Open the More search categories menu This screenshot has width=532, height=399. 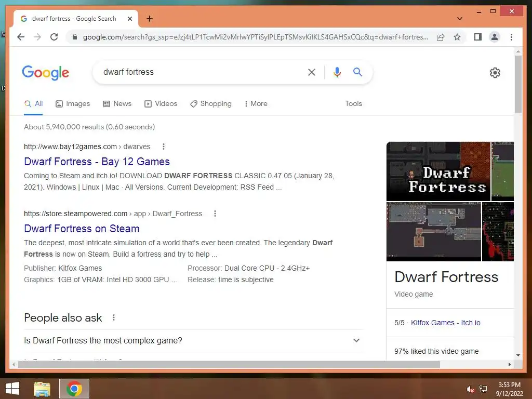click(256, 104)
